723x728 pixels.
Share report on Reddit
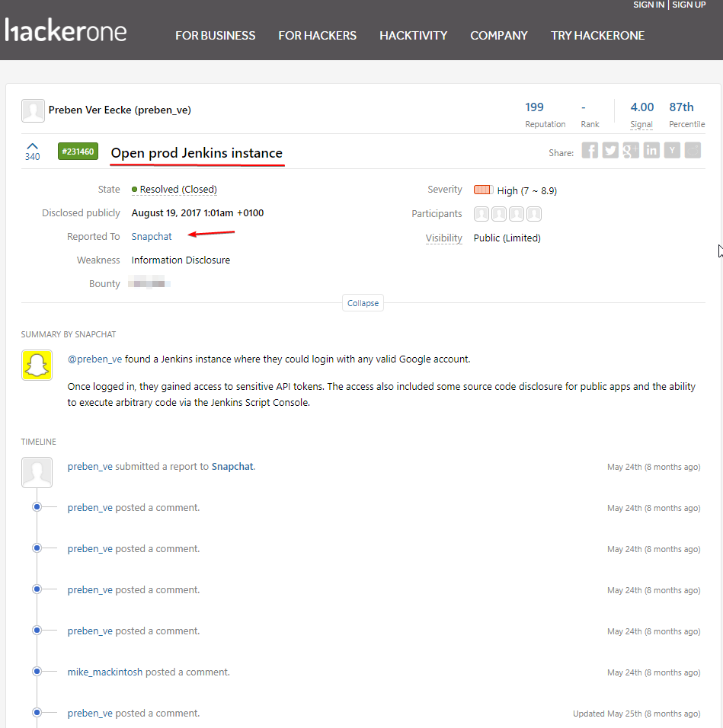click(693, 151)
